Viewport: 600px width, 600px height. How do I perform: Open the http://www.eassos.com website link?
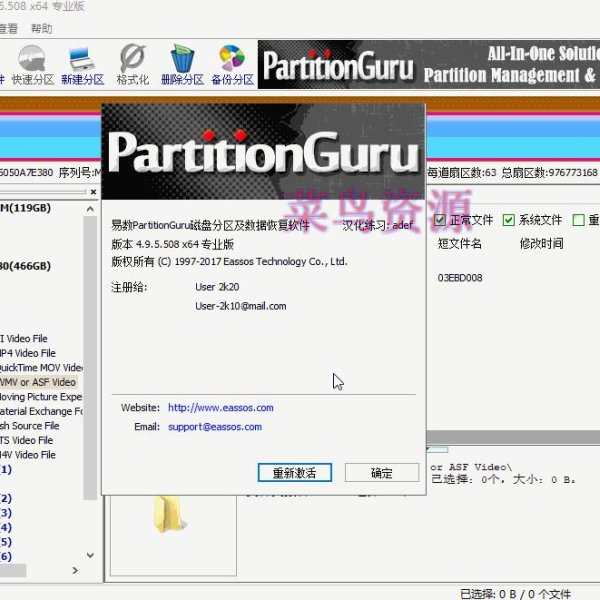click(x=221, y=408)
